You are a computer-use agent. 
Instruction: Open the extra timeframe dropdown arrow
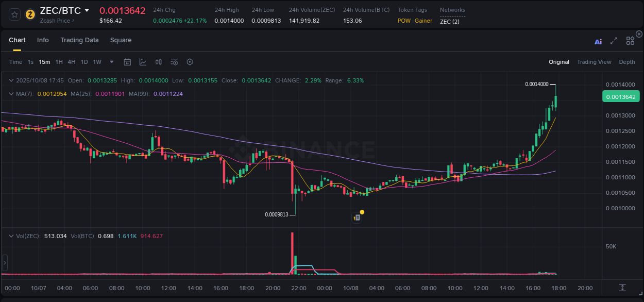coord(111,62)
